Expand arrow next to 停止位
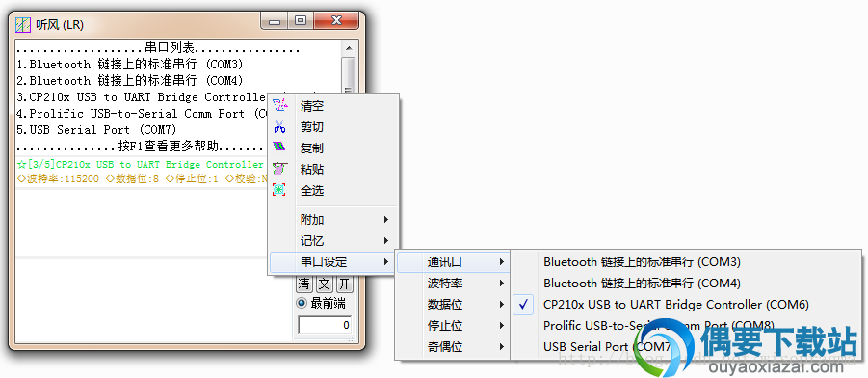Screen dimensions: 868x378 pyautogui.click(x=502, y=325)
